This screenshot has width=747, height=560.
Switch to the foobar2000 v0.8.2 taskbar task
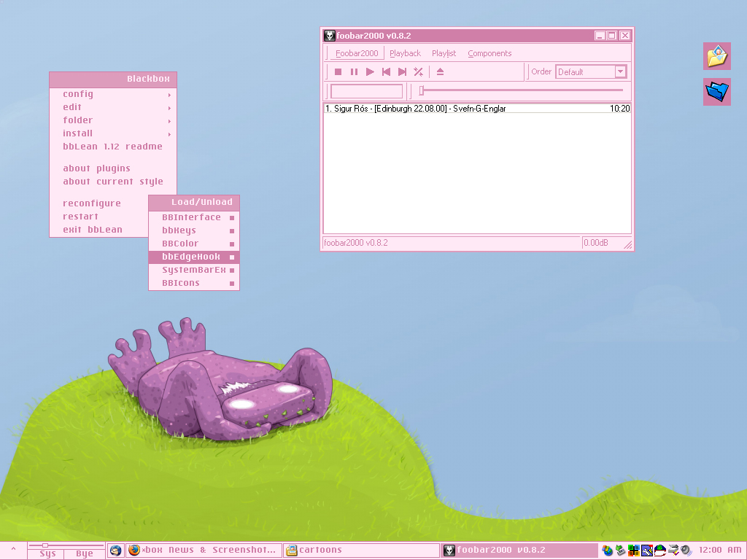point(519,551)
